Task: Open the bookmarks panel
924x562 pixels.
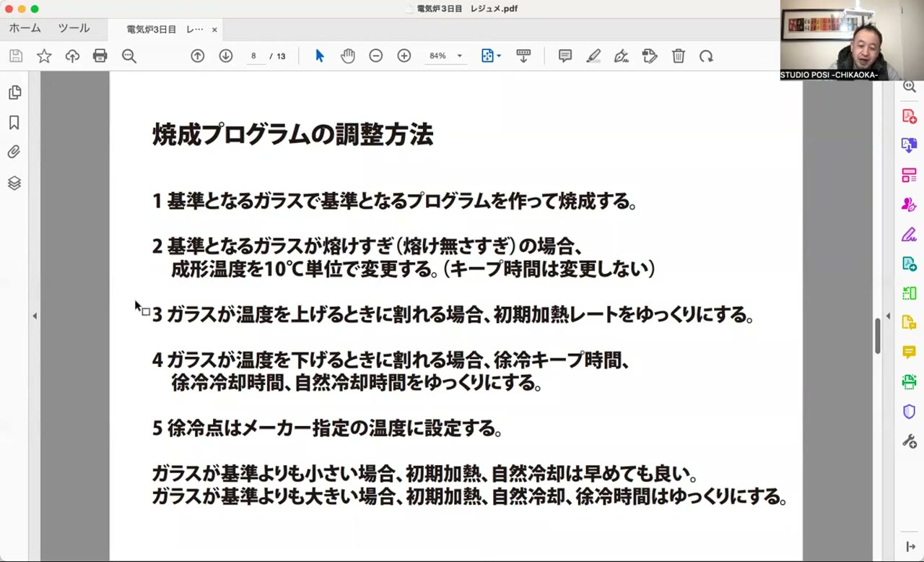Action: coord(14,123)
